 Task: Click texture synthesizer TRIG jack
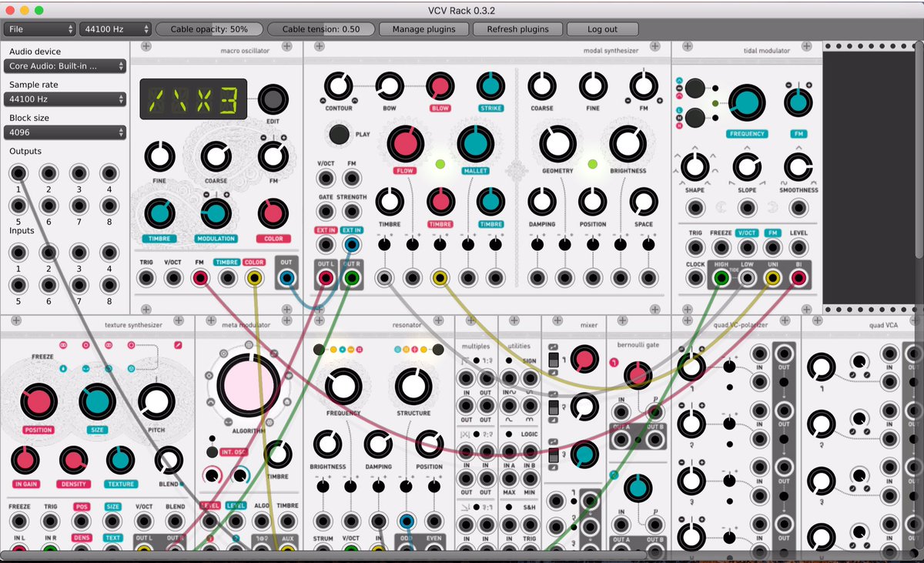51,523
